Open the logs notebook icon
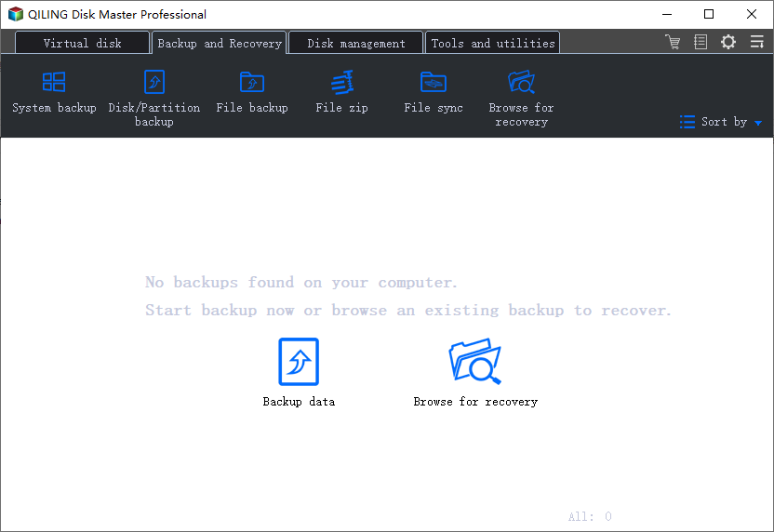Image resolution: width=774 pixels, height=532 pixels. pos(701,42)
